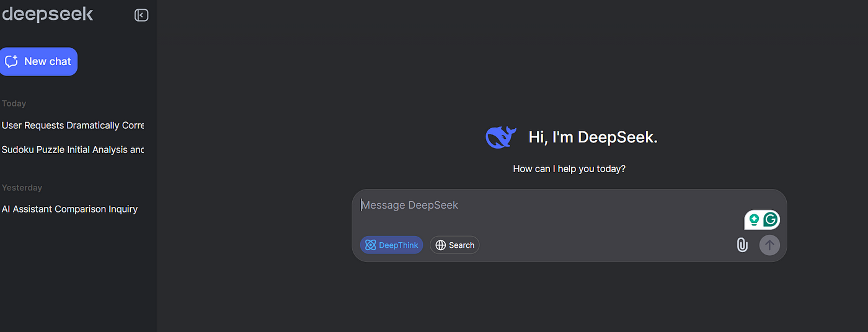The width and height of the screenshot is (868, 332).
Task: Click the green lightbulb suggestion icon
Action: (x=754, y=219)
